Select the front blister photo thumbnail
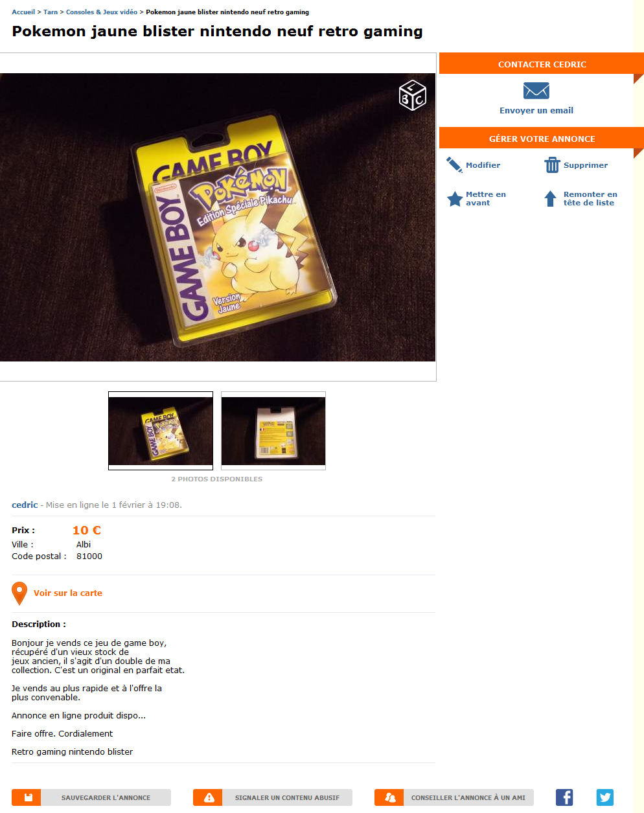This screenshot has height=813, width=644. click(x=161, y=431)
